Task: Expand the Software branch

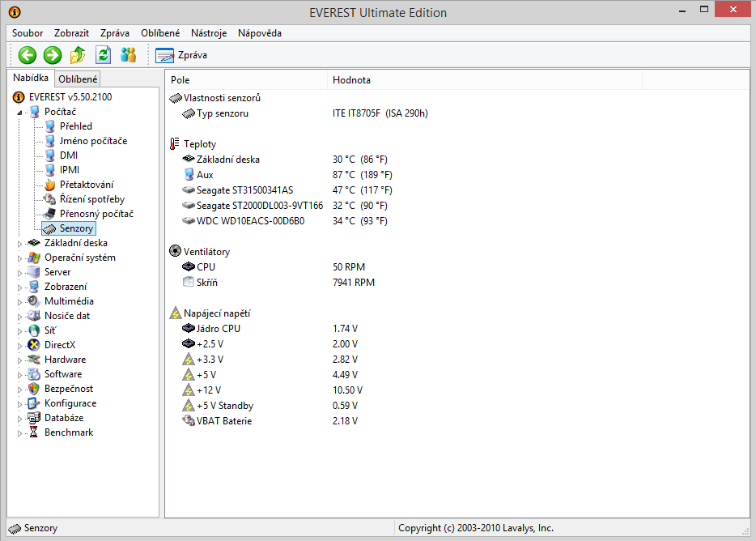Action: point(19,375)
